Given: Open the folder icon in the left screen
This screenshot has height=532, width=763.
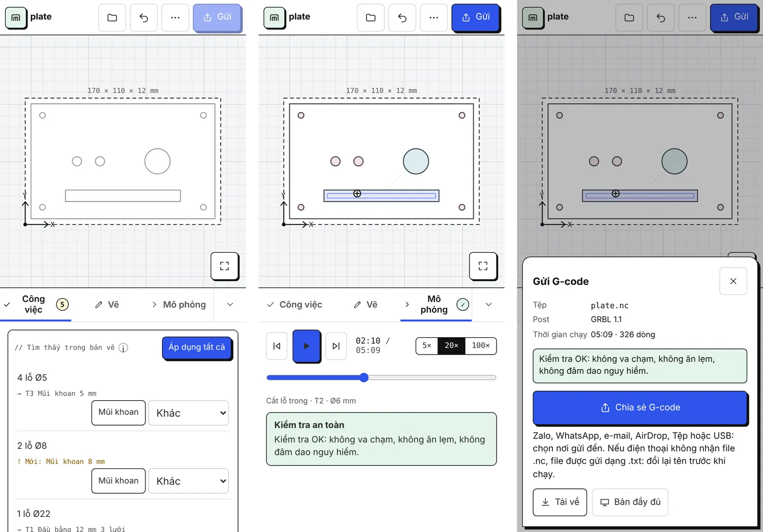Looking at the screenshot, I should click(x=112, y=18).
